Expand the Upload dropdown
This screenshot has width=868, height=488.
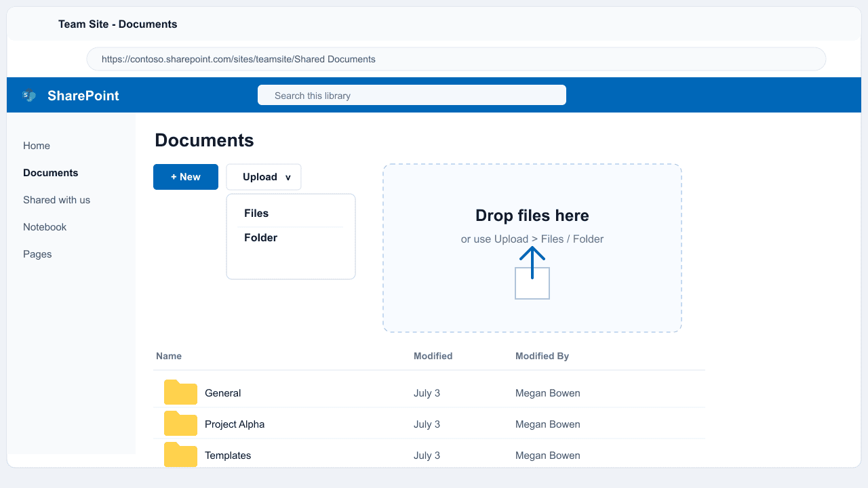[x=264, y=177]
